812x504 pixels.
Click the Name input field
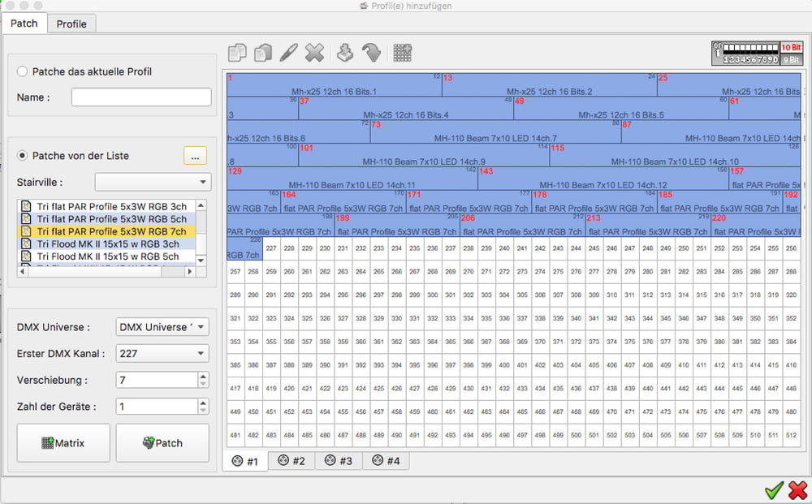pos(141,97)
